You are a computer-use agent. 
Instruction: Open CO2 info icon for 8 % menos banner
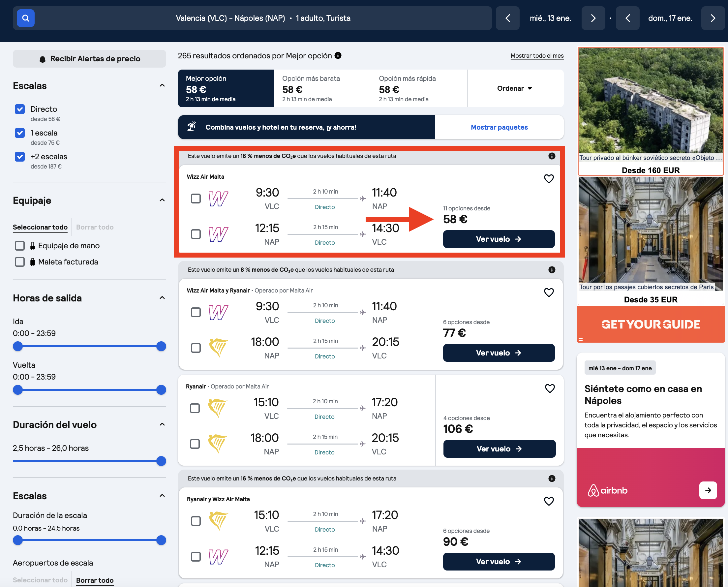coord(552,270)
